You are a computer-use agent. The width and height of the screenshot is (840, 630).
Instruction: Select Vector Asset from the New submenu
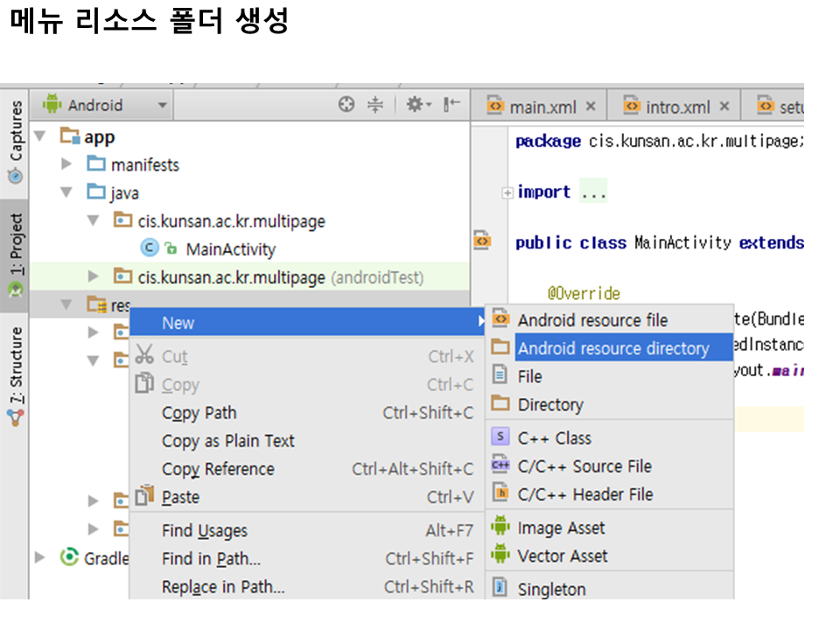coord(562,556)
